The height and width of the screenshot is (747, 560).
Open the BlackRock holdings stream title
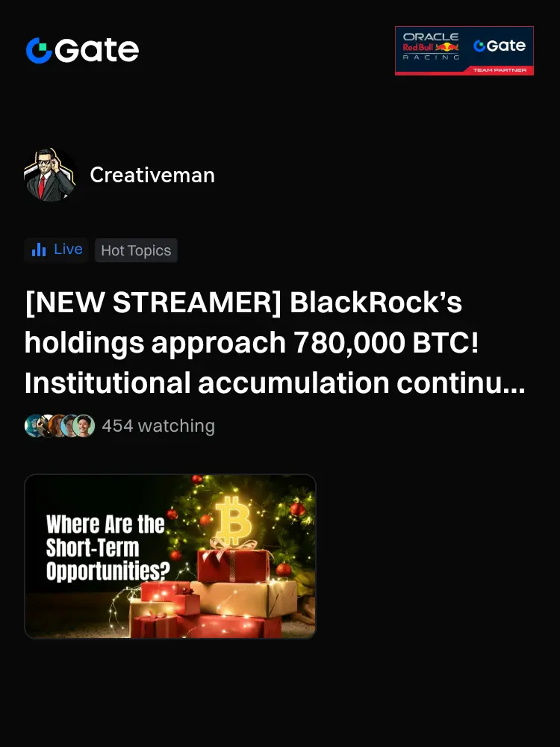tap(275, 342)
